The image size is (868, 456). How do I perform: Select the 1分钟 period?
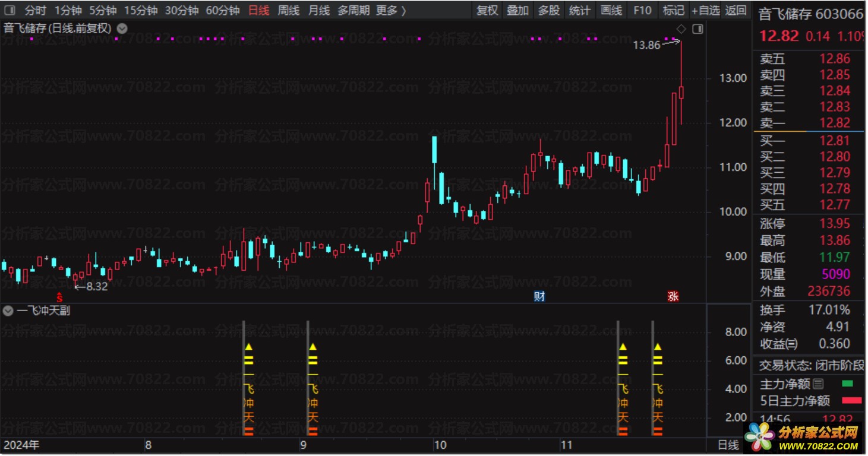click(x=68, y=11)
